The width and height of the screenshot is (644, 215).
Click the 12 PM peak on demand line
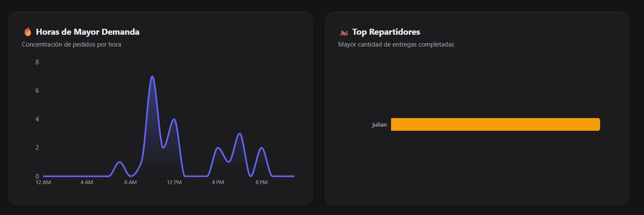coord(174,119)
